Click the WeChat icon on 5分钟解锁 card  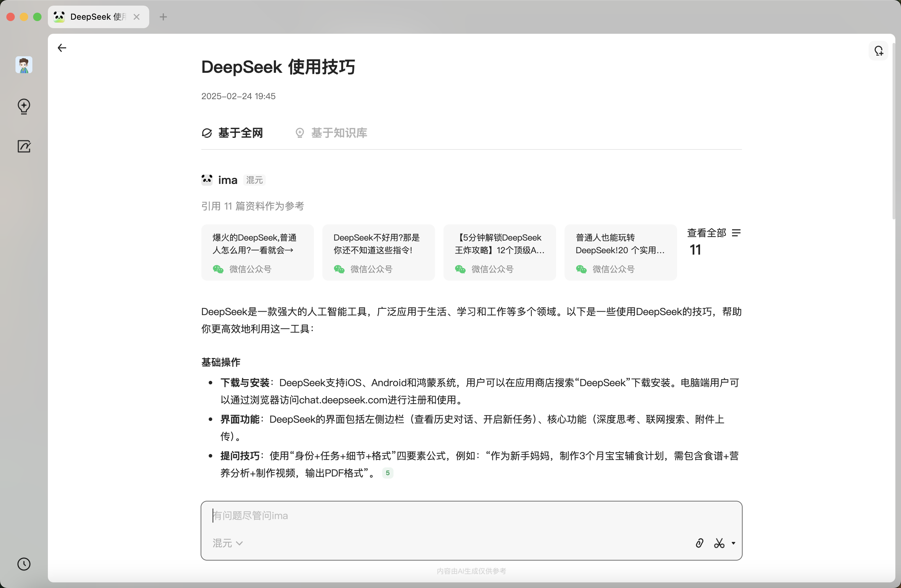(460, 269)
